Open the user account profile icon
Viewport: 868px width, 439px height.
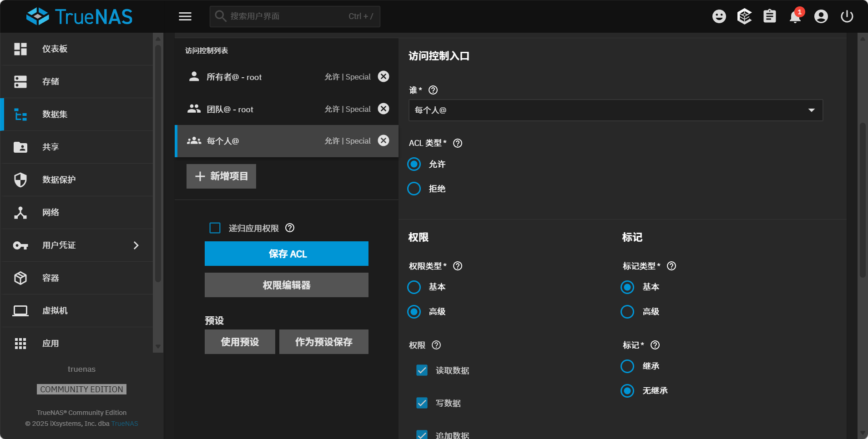tap(821, 17)
